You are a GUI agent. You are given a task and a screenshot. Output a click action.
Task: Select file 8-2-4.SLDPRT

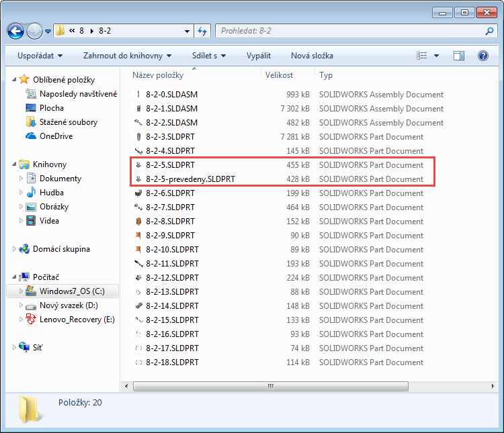click(x=171, y=151)
